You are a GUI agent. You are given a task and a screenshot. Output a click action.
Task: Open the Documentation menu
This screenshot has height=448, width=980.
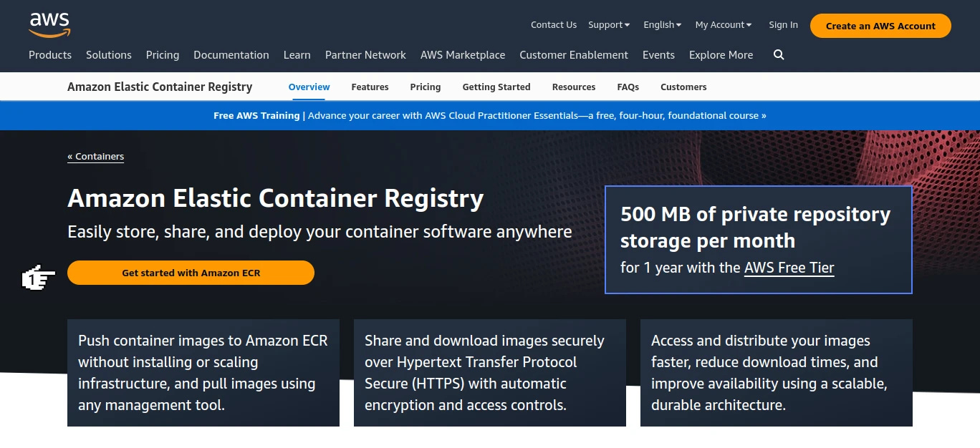pos(231,55)
